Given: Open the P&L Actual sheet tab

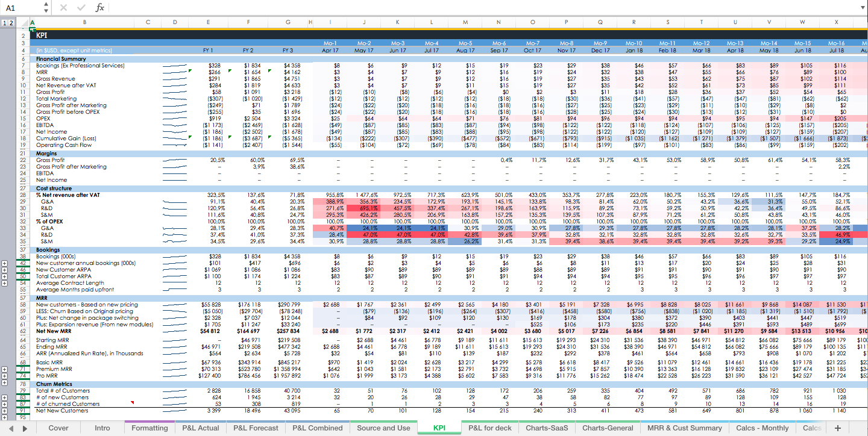Looking at the screenshot, I should tap(201, 428).
